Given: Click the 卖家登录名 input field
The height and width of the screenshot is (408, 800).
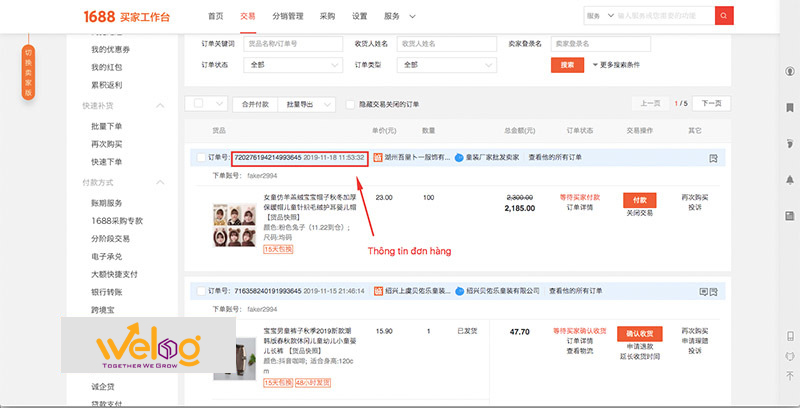Looking at the screenshot, I should (x=601, y=44).
